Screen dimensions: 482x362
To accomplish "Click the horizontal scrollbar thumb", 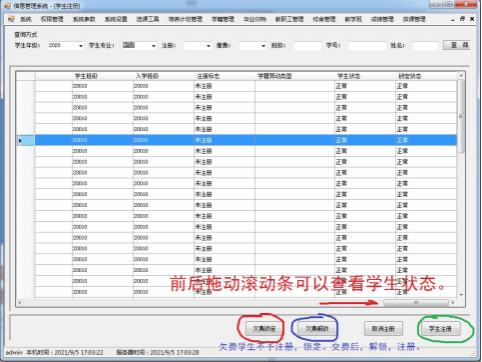I will (x=416, y=303).
